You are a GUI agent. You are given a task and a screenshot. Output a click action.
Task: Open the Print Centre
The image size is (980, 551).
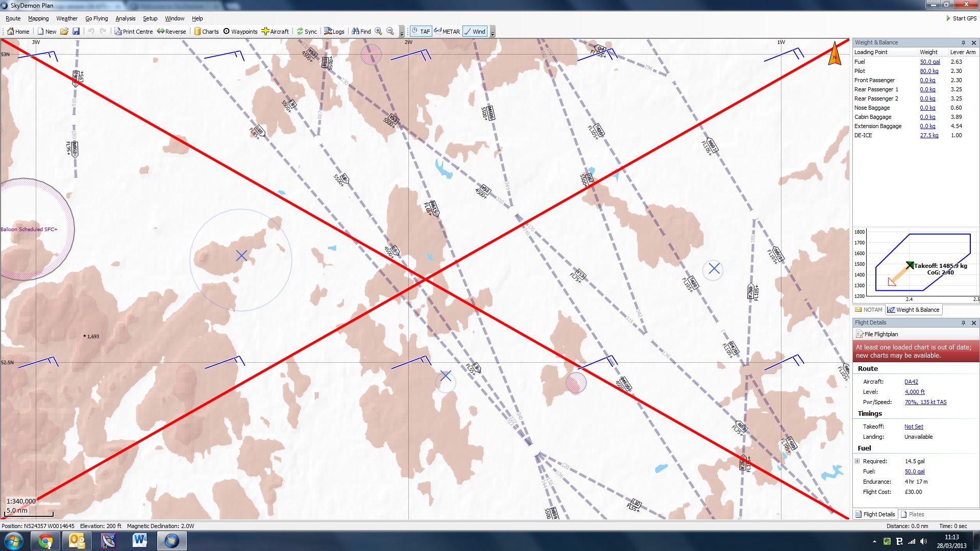[133, 32]
